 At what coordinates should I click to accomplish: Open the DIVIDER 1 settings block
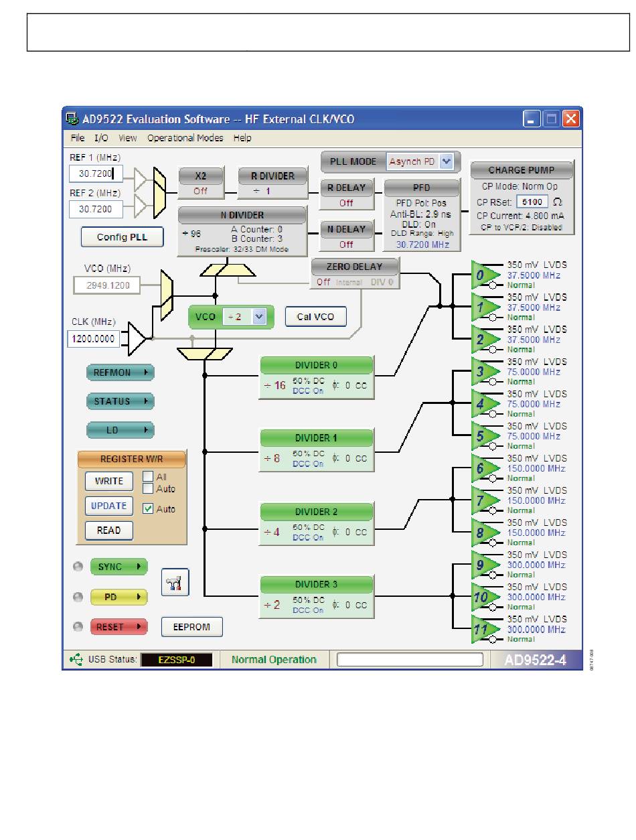coord(317,451)
